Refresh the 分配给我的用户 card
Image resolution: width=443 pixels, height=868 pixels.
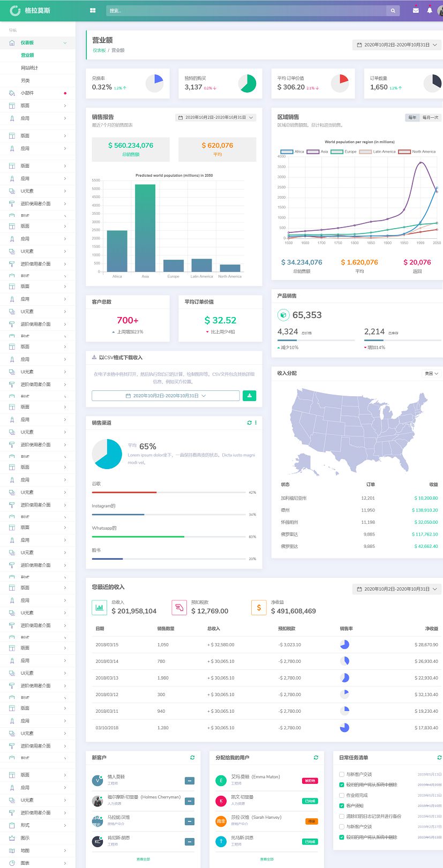click(x=316, y=758)
